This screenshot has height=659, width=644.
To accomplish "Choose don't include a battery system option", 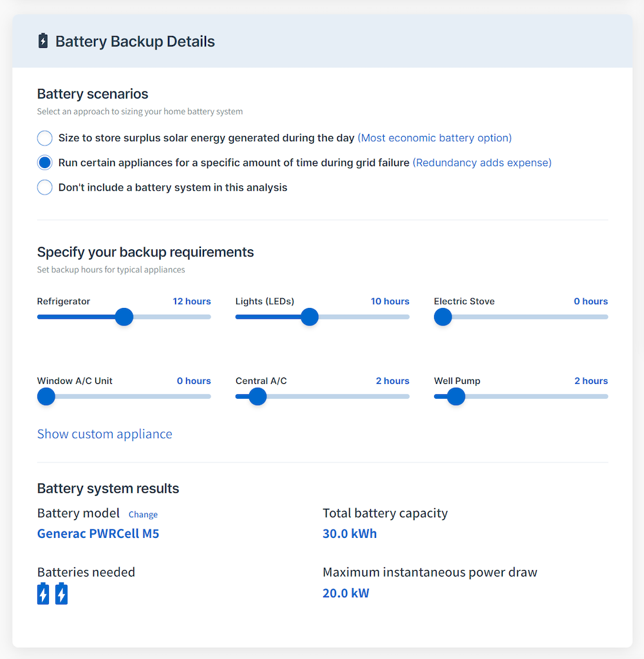I will (x=44, y=187).
